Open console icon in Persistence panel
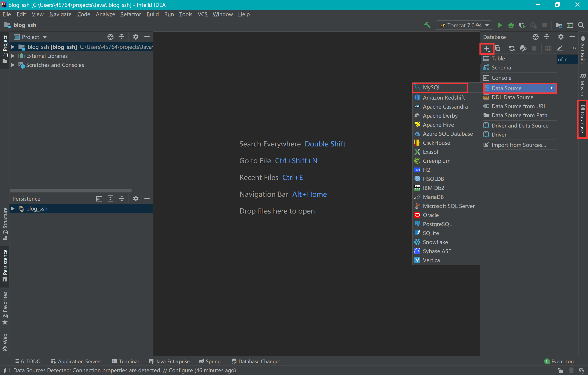The width and height of the screenshot is (588, 375). [99, 199]
